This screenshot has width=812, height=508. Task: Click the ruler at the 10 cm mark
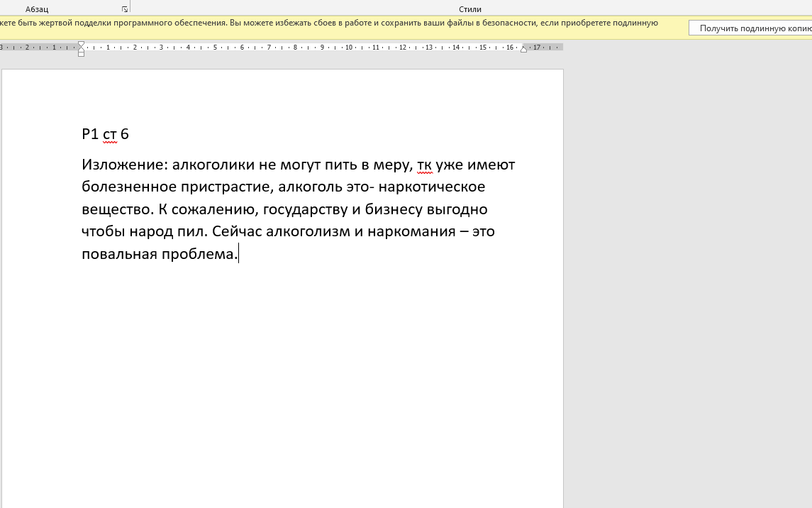pos(349,48)
